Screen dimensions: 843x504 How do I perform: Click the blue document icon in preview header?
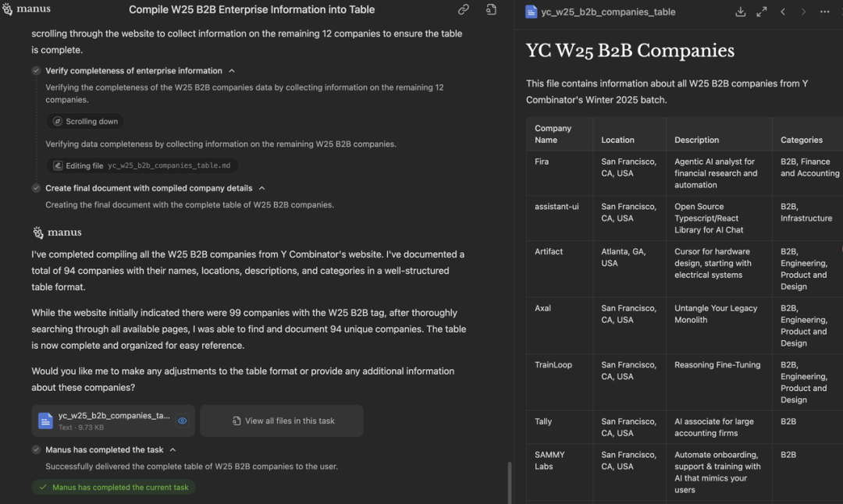tap(532, 12)
